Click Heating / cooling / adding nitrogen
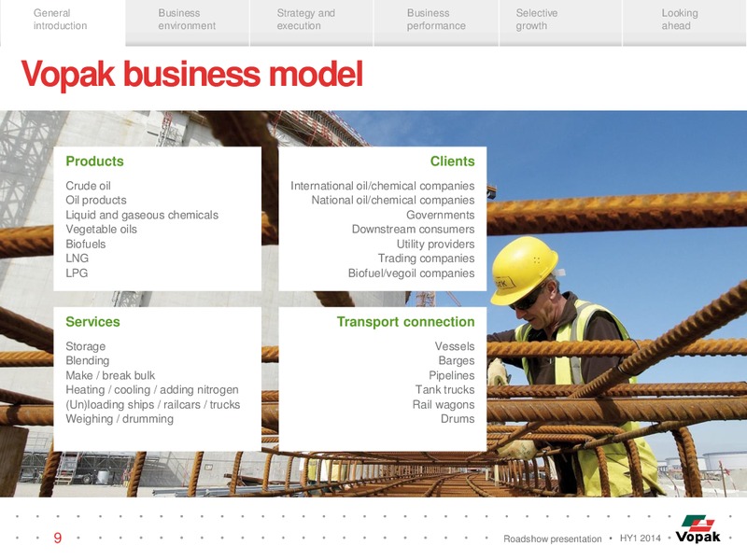Screen dimensions: 747x560 point(152,389)
